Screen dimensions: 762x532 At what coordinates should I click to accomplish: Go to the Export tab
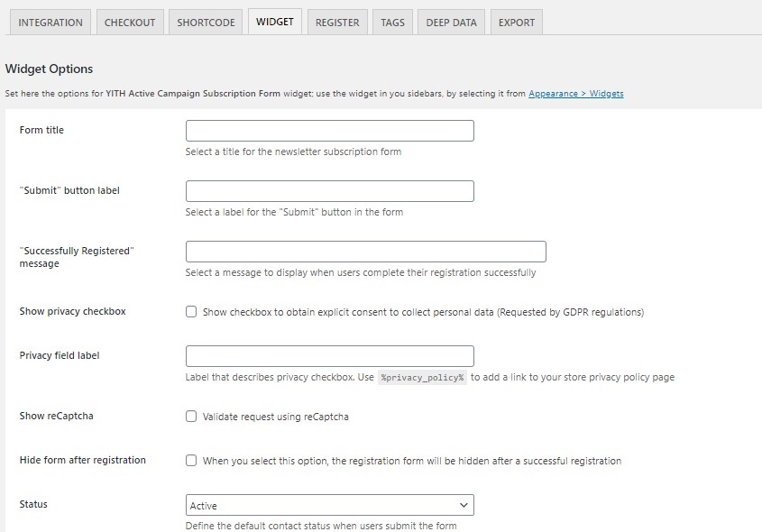tap(517, 23)
